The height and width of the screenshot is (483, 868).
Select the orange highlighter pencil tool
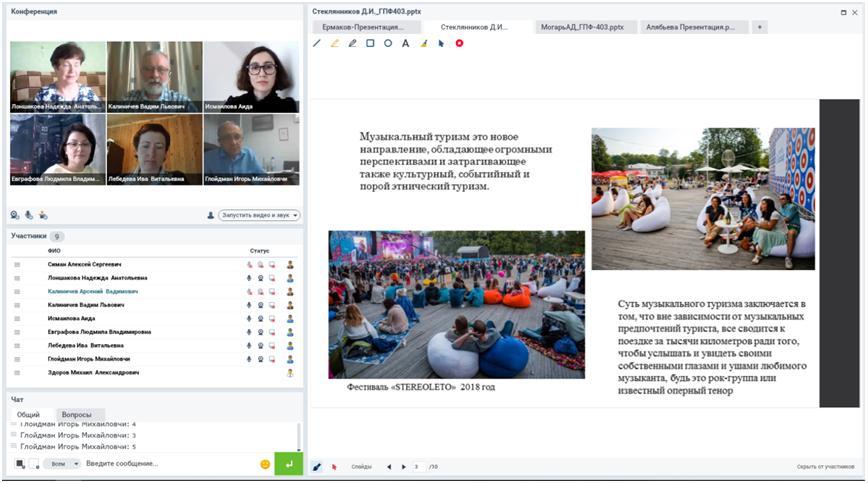[335, 43]
